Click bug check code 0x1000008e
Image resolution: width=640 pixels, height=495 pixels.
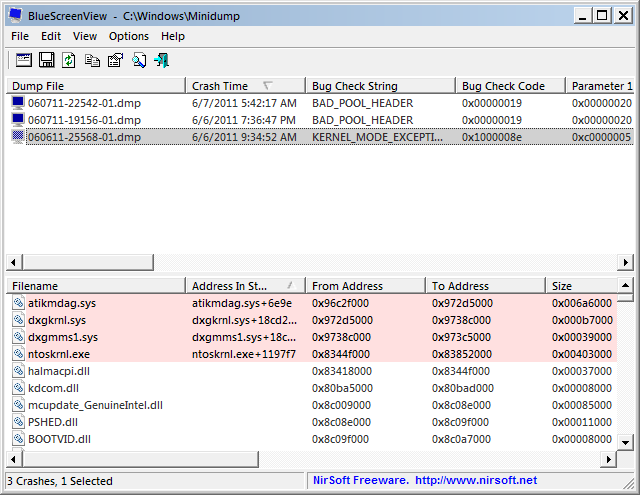491,137
